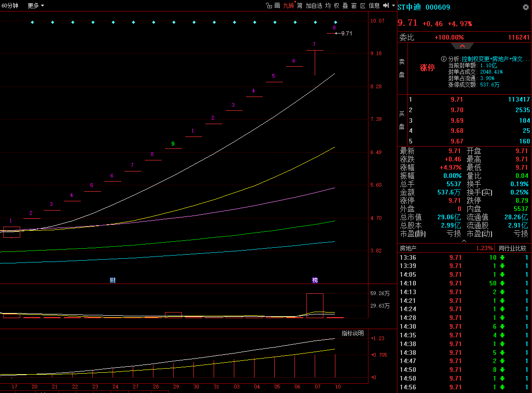Toggle the 九转 indicator
Screen dimensions: 532x393
[288, 6]
